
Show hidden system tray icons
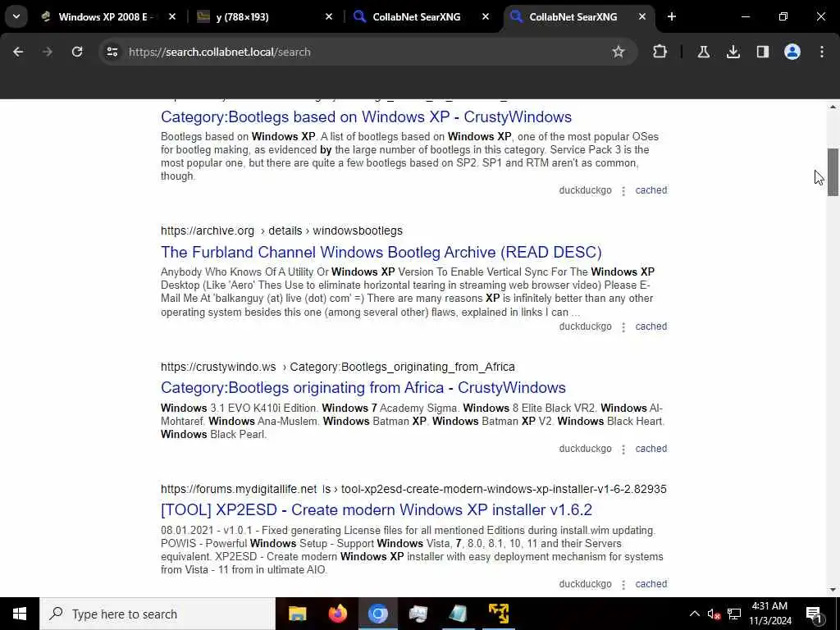pos(694,614)
